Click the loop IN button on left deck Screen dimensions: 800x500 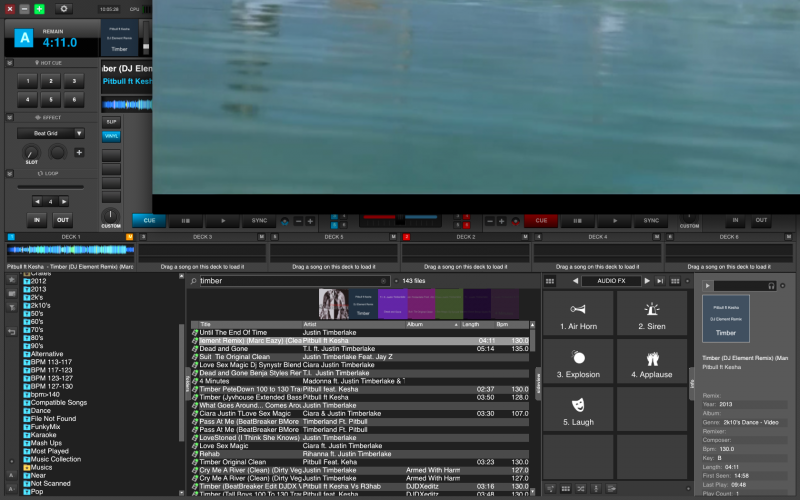click(37, 220)
